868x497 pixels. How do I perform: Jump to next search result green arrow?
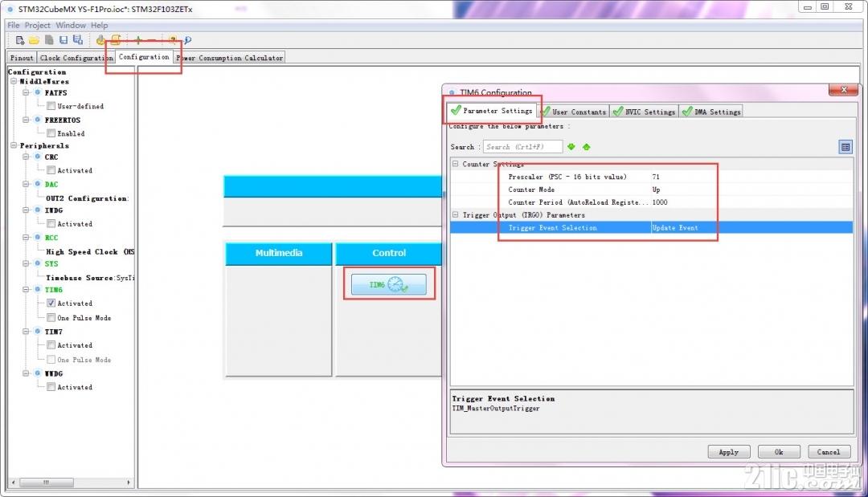[x=571, y=146]
